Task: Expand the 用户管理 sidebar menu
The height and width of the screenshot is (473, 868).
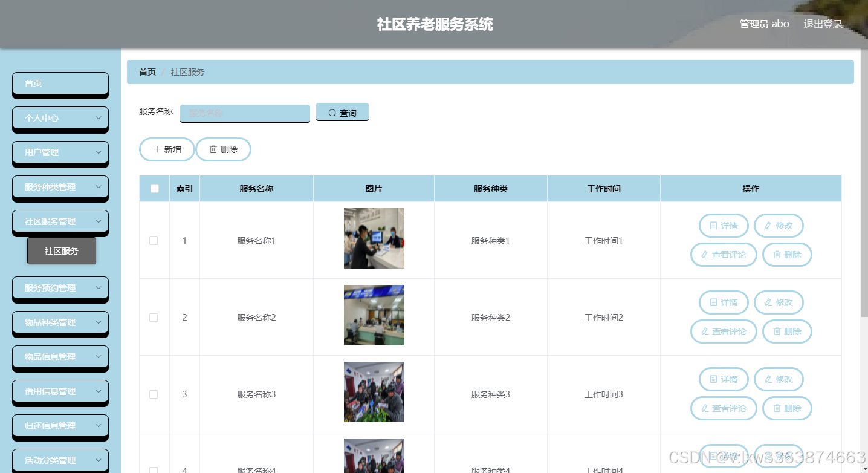Action: pos(60,152)
